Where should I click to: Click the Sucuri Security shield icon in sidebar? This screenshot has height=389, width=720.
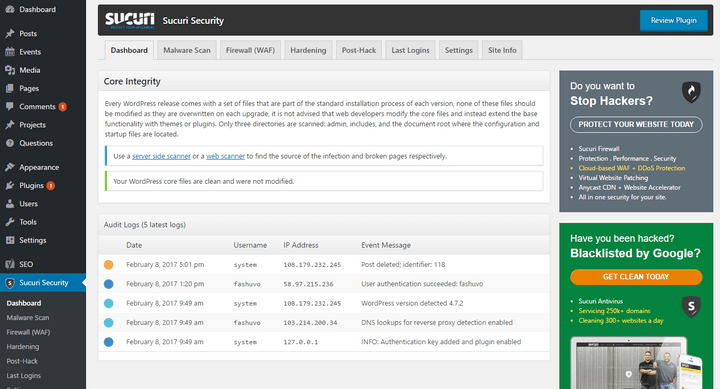click(10, 283)
